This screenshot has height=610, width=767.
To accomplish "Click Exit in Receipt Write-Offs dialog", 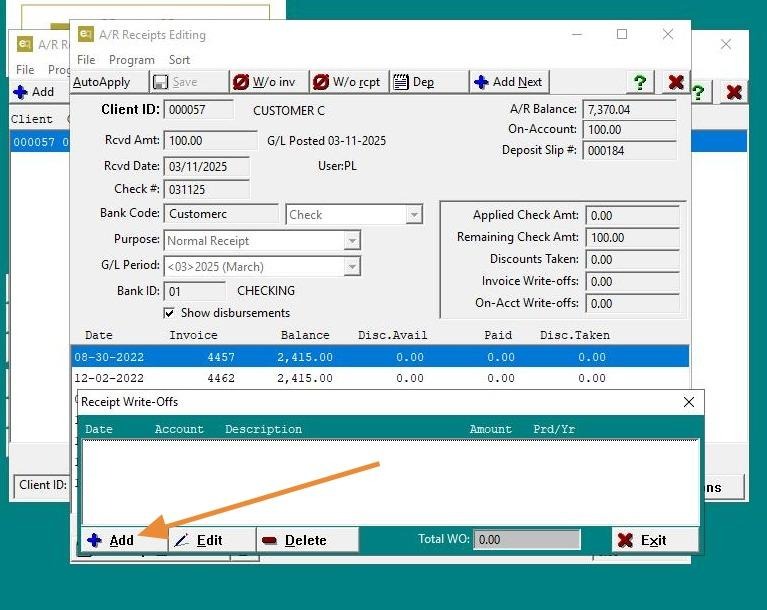I will [655, 540].
